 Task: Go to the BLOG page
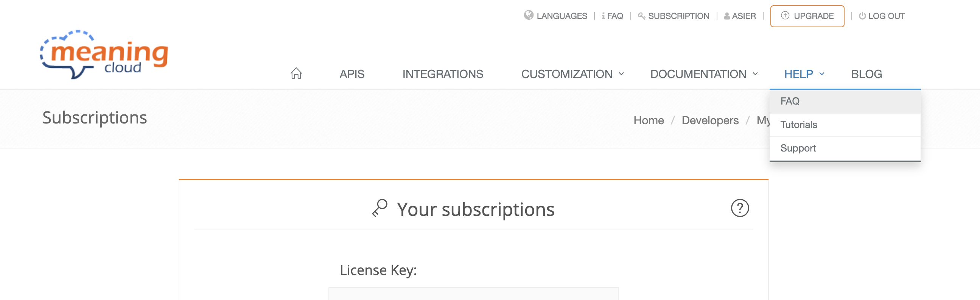(x=866, y=74)
